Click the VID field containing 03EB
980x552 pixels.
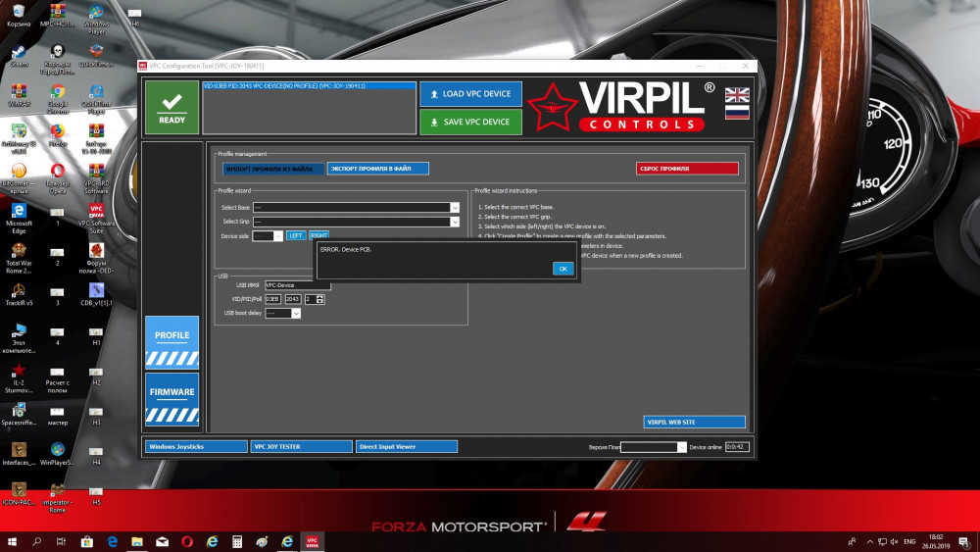[x=273, y=299]
